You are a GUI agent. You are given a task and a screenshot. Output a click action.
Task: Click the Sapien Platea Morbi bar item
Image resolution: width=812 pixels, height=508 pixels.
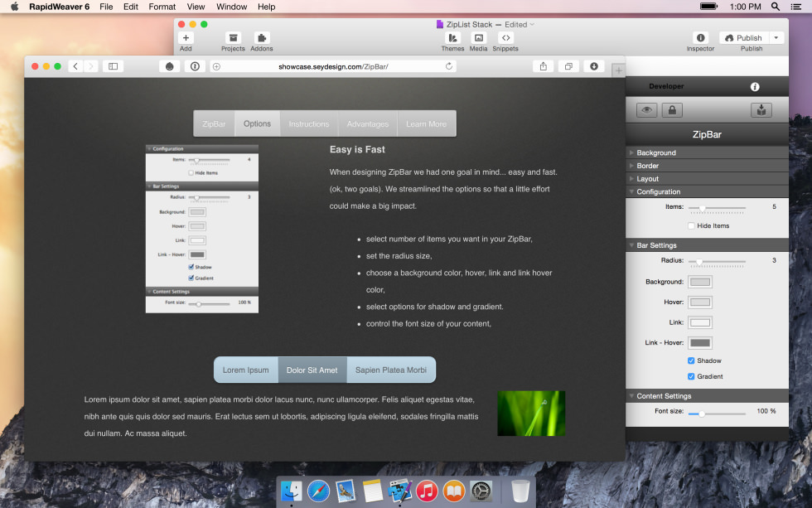[391, 370]
